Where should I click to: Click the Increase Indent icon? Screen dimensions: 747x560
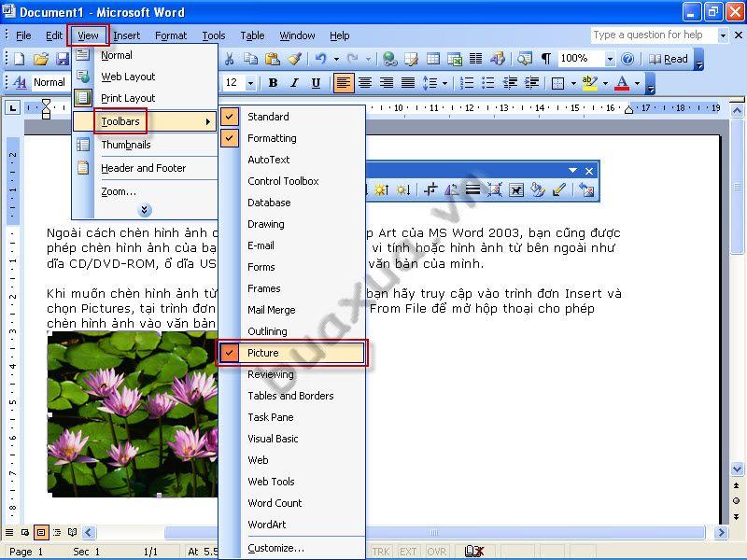pos(531,83)
